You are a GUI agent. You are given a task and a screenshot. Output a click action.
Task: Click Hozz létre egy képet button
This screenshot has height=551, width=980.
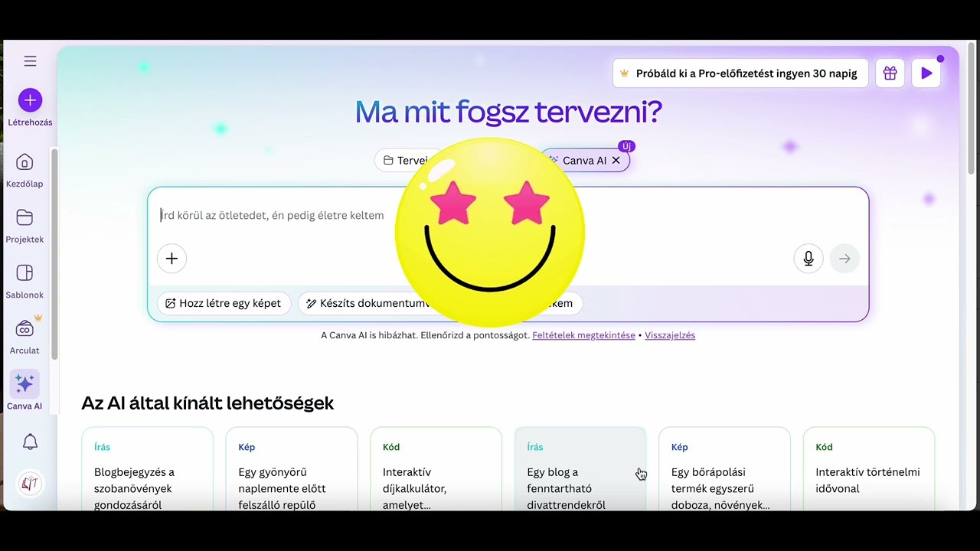(224, 303)
